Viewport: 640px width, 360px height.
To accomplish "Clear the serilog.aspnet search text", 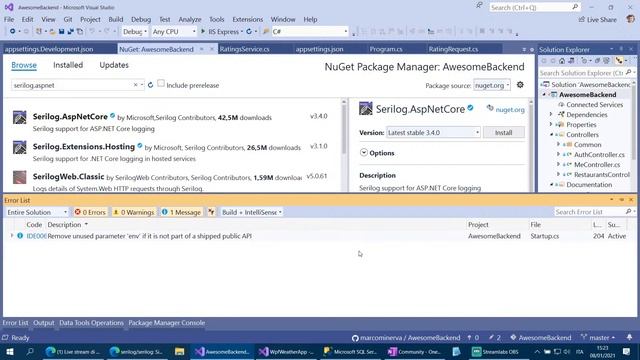I will point(135,85).
